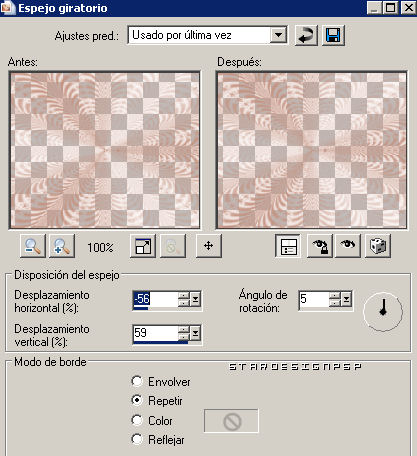Increase the vertical offset with spinner arrow
The width and height of the screenshot is (417, 456).
tap(184, 329)
